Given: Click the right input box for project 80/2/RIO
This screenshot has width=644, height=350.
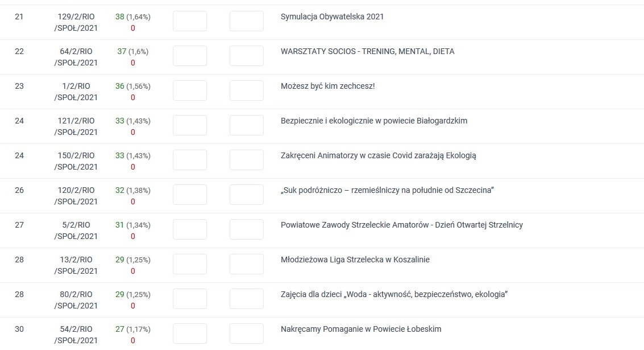Looking at the screenshot, I should pos(247,299).
